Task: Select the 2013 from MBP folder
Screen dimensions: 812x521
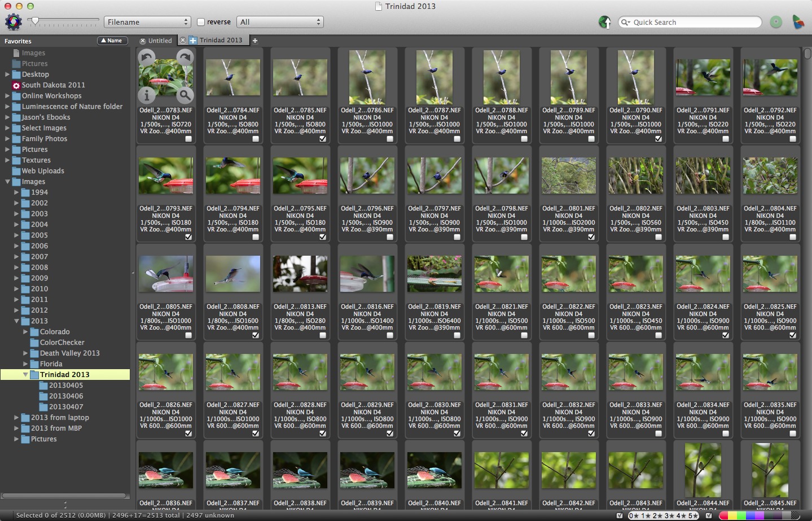Action: click(x=56, y=428)
